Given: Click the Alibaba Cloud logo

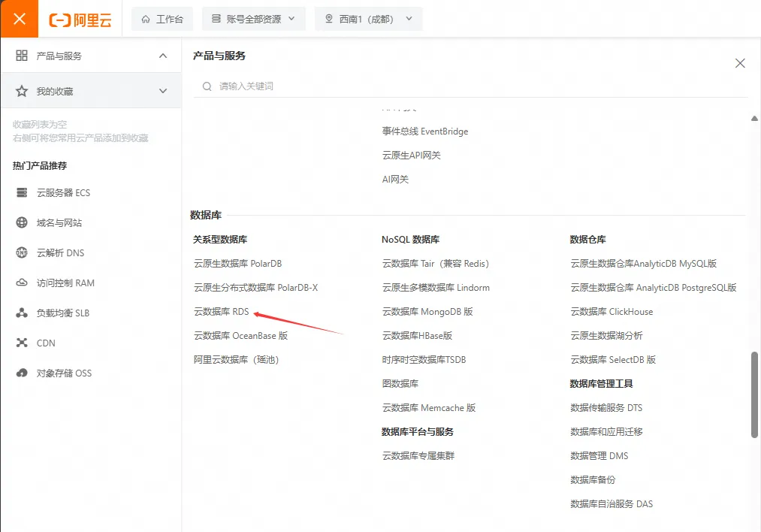Looking at the screenshot, I should 80,20.
